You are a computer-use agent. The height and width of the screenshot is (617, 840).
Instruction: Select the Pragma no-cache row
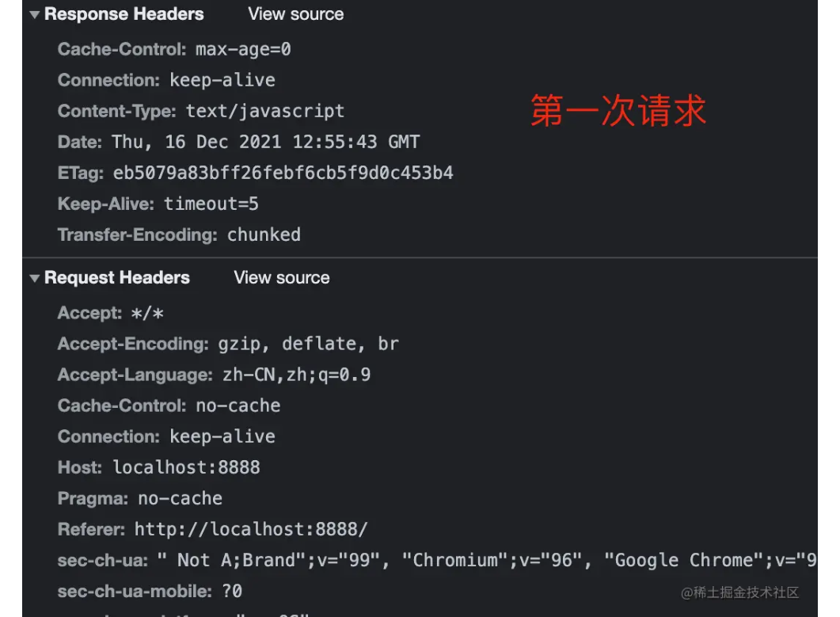[140, 499]
